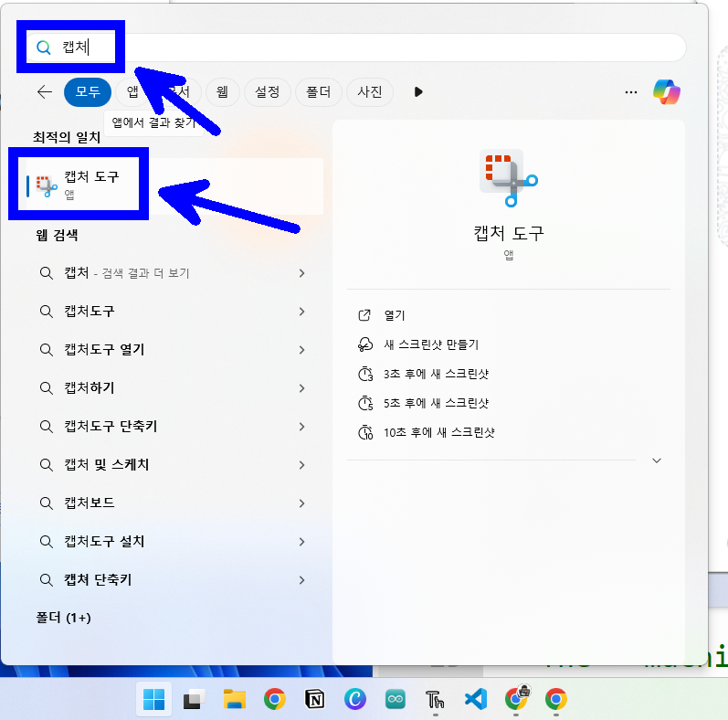
Task: Select the 웹 filter tab
Action: pyautogui.click(x=222, y=92)
